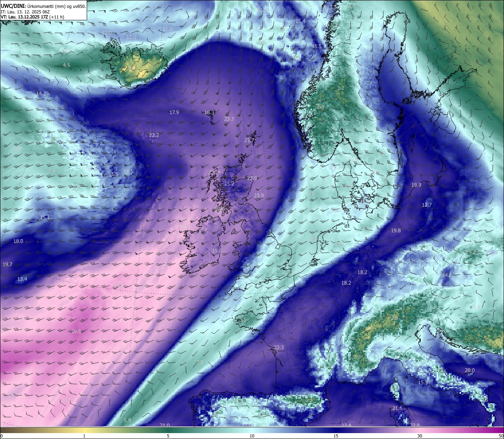Select the 19.5 value over Ireland
This screenshot has width=504, height=439.
coord(217,251)
